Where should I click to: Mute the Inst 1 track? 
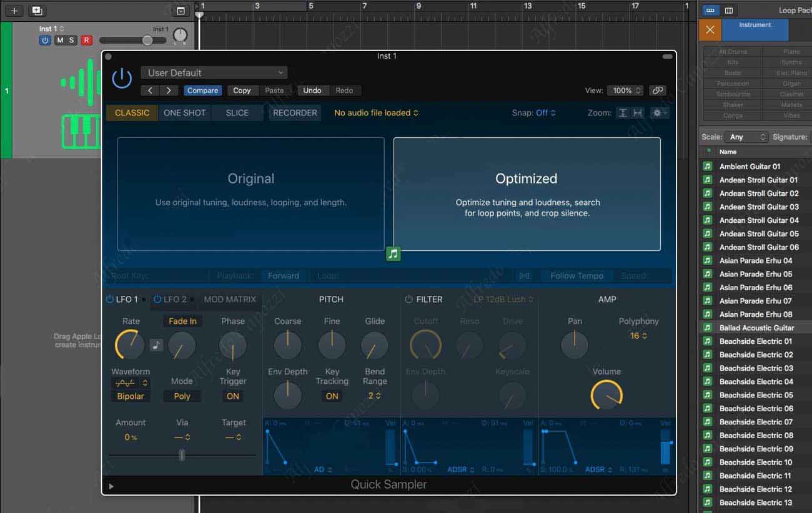pos(60,41)
